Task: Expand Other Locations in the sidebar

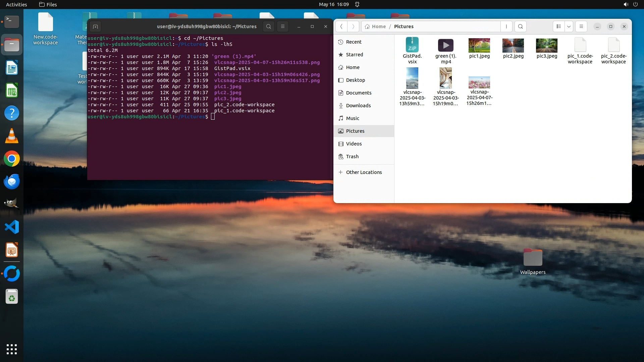Action: point(364,172)
